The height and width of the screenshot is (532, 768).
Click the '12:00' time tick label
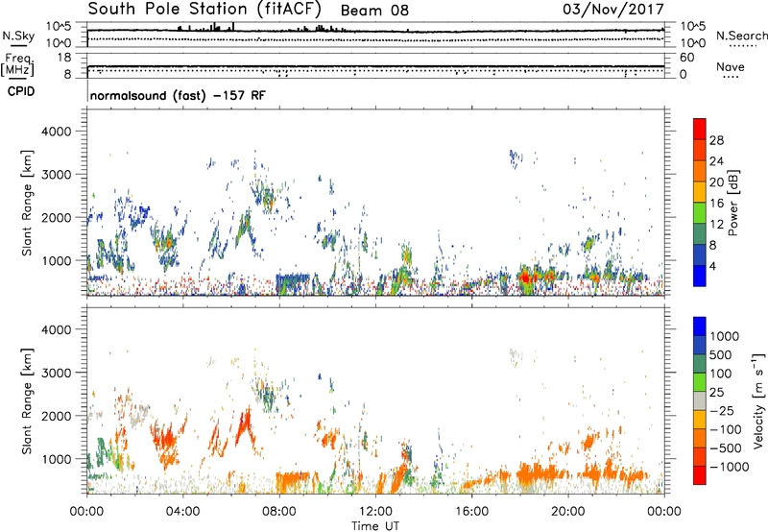[x=375, y=512]
